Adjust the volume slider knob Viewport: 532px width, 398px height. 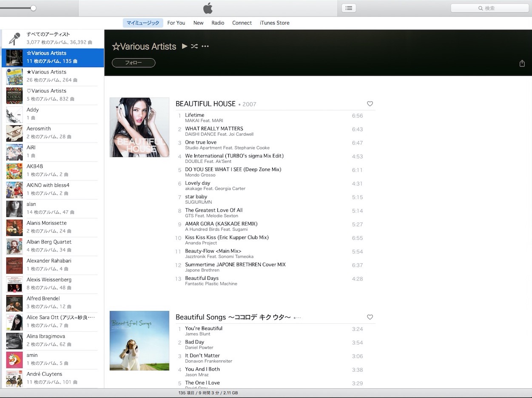click(33, 8)
